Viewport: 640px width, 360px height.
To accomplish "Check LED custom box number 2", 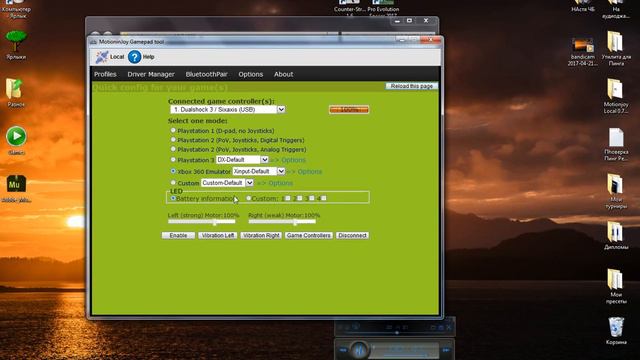I will click(300, 198).
